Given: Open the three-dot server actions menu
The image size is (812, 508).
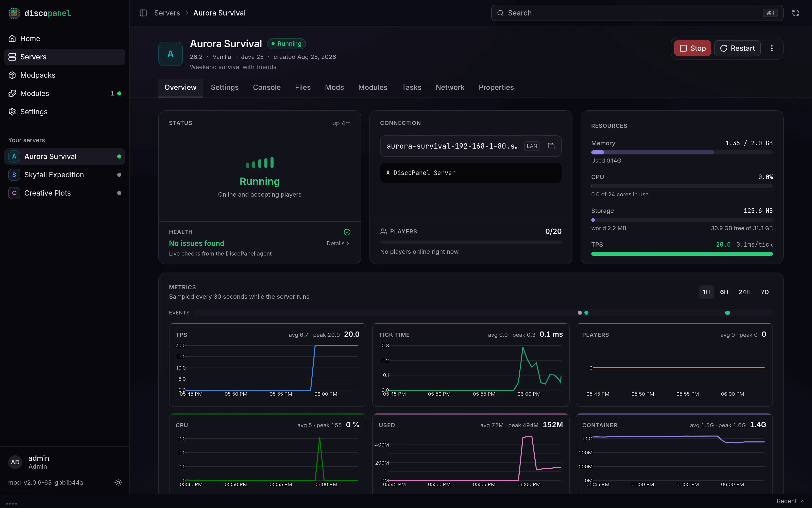Looking at the screenshot, I should point(772,48).
